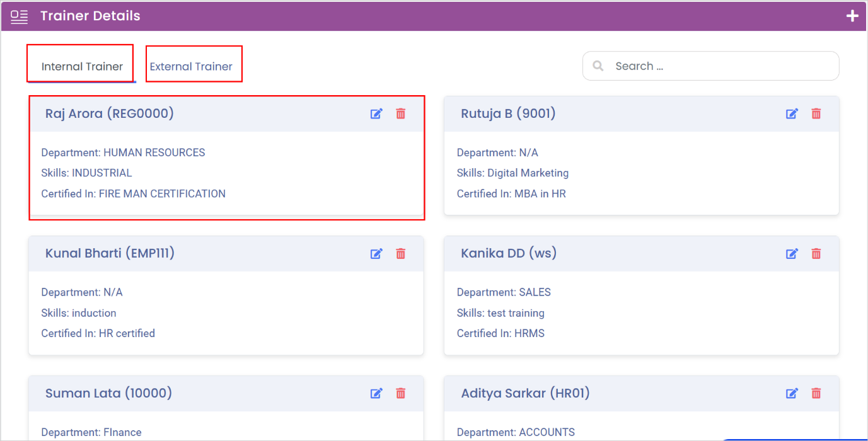Edit the Raj Arora trainer card
This screenshot has height=441, width=868.
[x=376, y=113]
